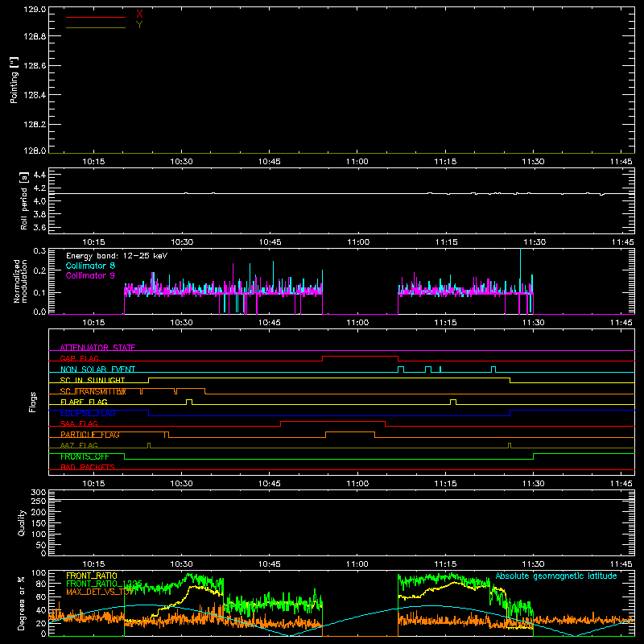
Task: Click the 150 tick on Quality axis
Action: click(x=39, y=523)
